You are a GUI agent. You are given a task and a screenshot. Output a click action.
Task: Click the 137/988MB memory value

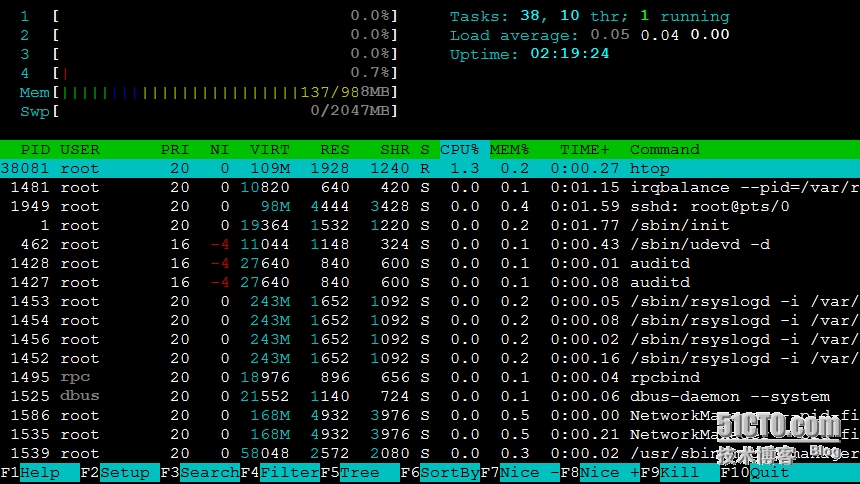(345, 92)
